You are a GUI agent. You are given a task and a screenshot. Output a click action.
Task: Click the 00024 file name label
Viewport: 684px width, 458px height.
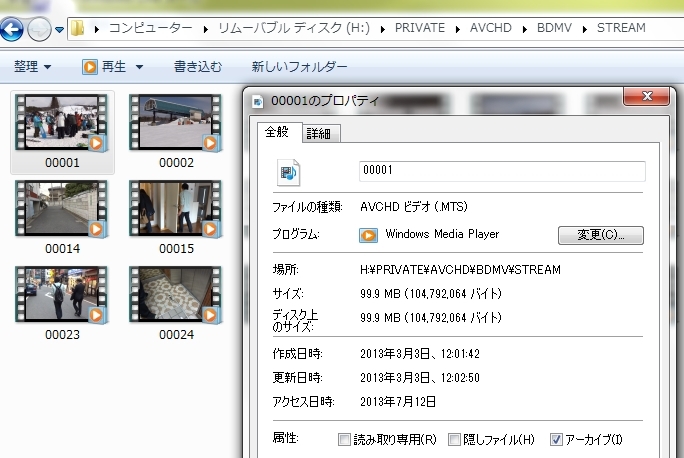[176, 335]
